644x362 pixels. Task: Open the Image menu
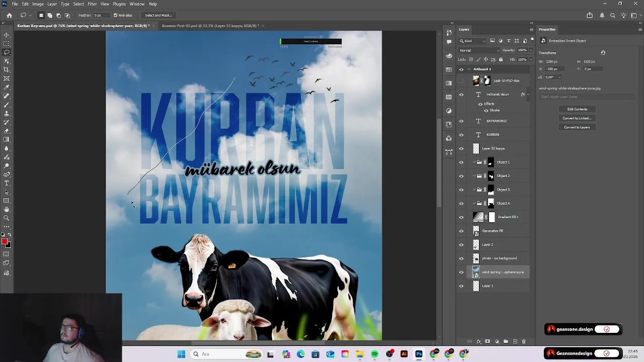click(x=38, y=4)
